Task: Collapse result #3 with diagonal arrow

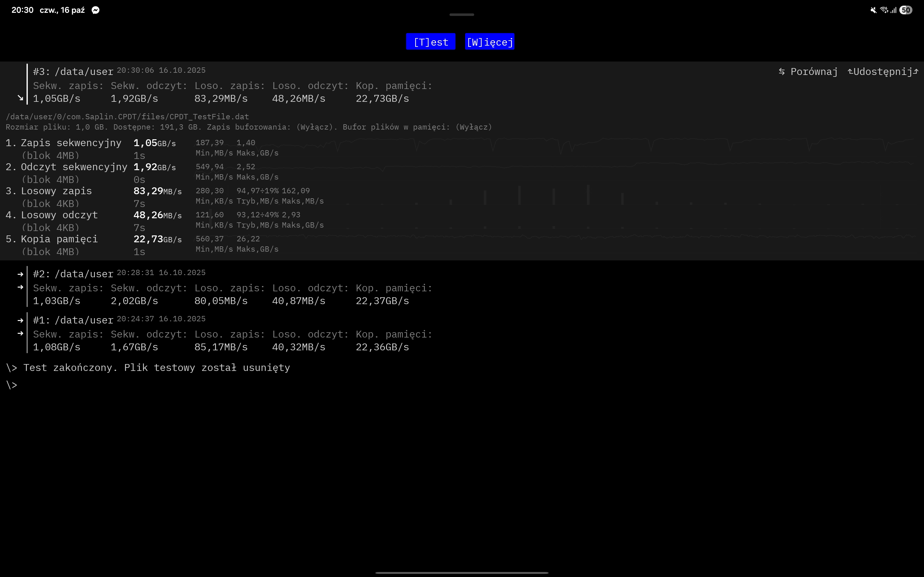Action: coord(21,98)
